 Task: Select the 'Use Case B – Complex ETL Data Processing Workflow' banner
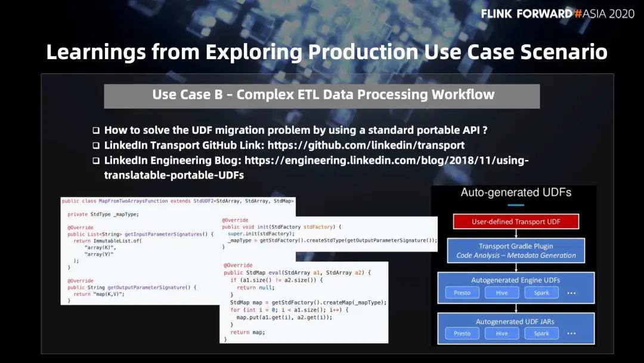coord(321,96)
